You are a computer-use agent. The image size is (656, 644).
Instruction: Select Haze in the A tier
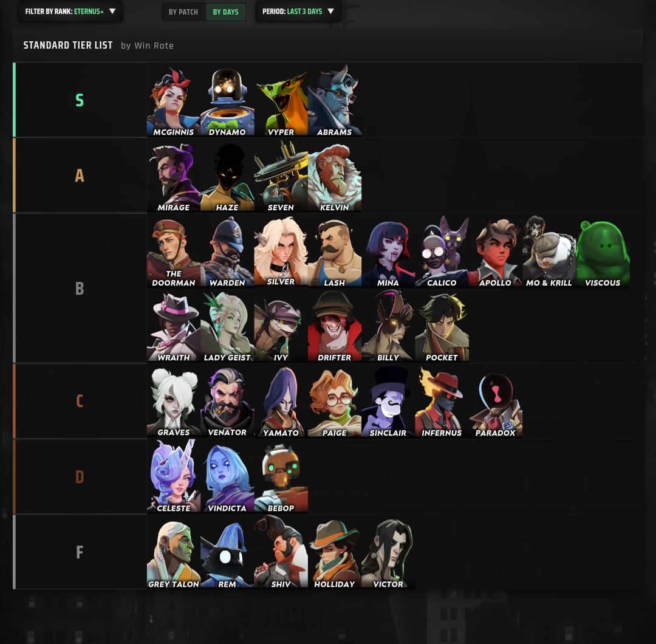coord(227,176)
